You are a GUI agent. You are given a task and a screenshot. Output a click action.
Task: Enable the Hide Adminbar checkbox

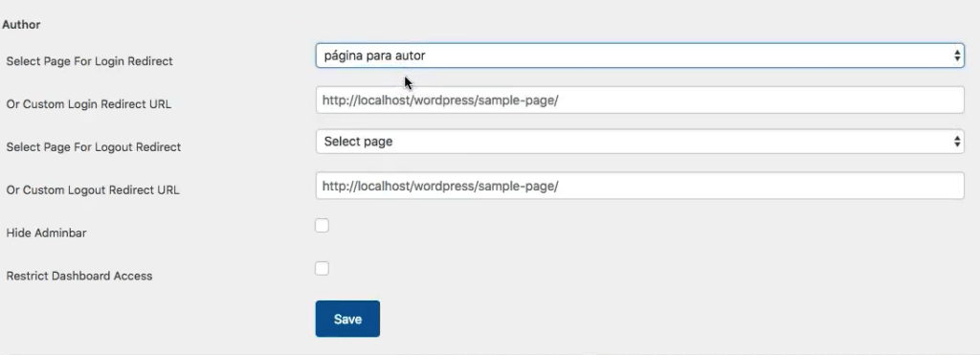point(322,225)
